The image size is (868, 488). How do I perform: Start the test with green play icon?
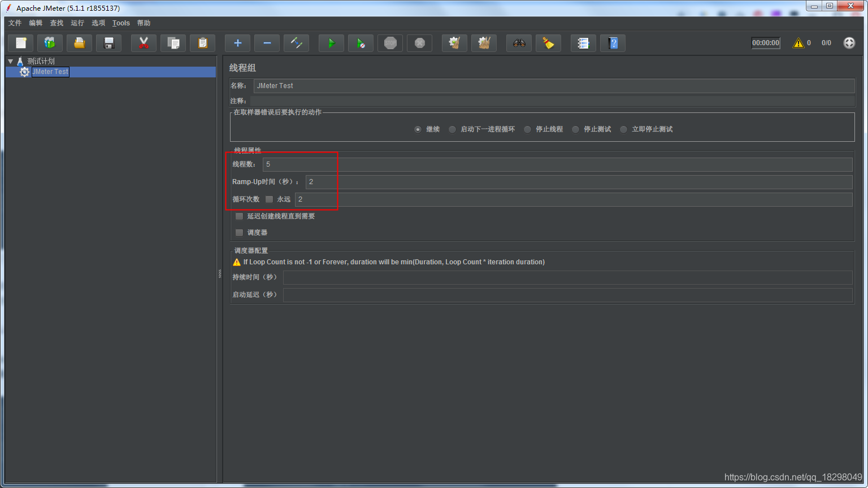332,43
